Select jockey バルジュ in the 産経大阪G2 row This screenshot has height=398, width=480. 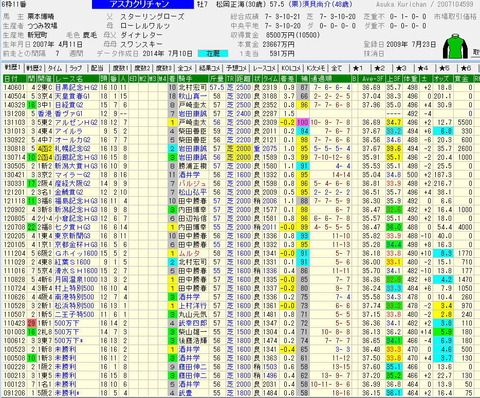[x=192, y=183]
